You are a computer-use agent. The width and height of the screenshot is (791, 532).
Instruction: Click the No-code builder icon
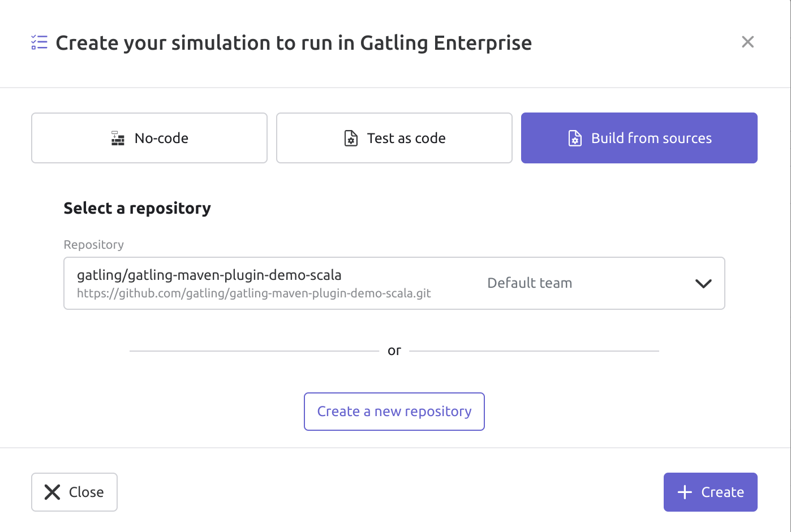tap(118, 139)
